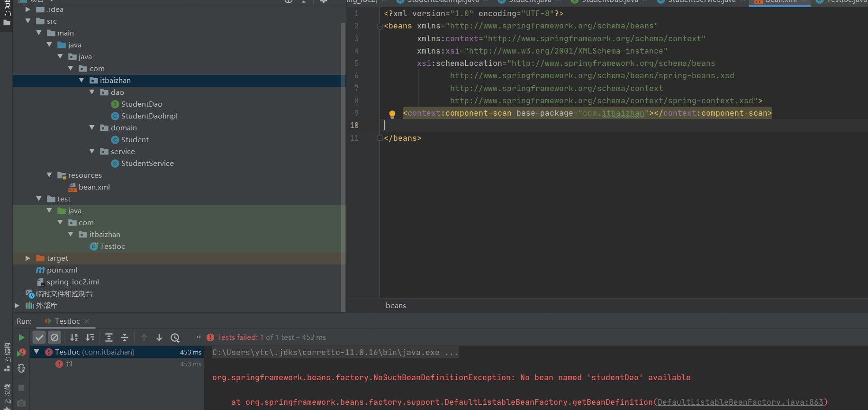This screenshot has height=410, width=868.
Task: Rerun the Testloc tests with the green play icon
Action: pos(21,337)
